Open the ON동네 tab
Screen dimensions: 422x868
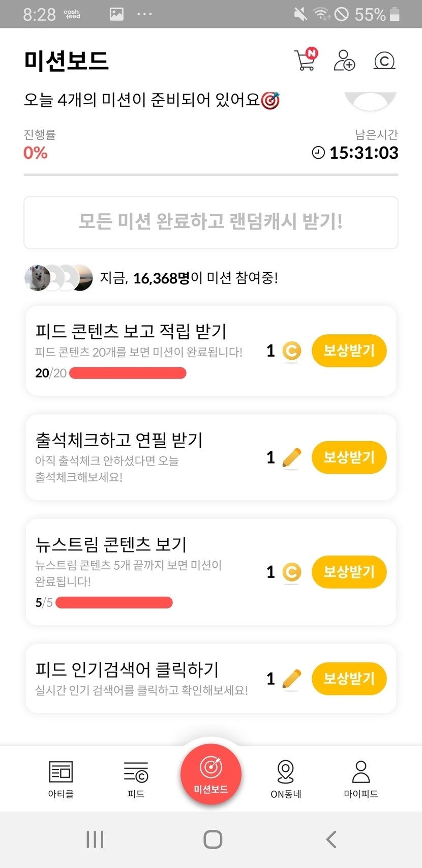pyautogui.click(x=286, y=778)
